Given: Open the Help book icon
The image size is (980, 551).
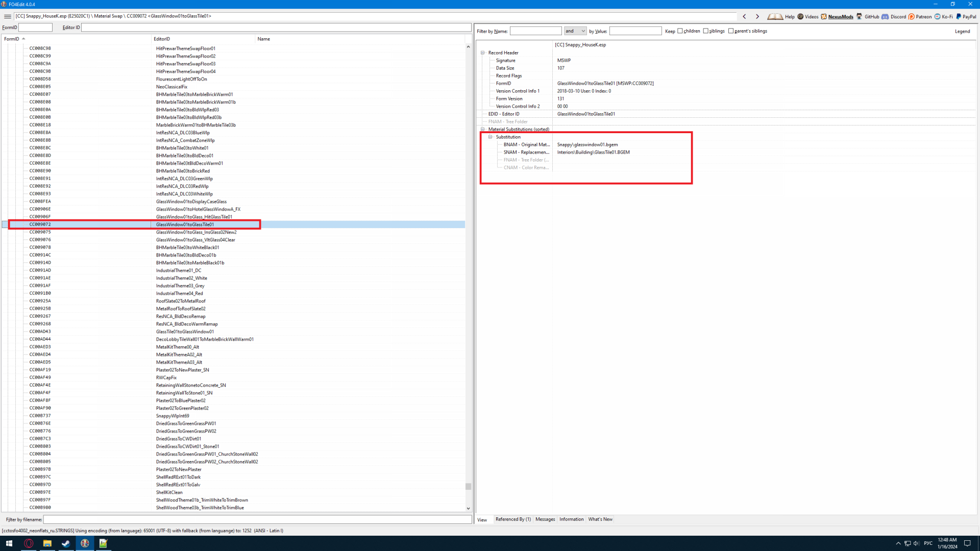Looking at the screenshot, I should pyautogui.click(x=775, y=16).
